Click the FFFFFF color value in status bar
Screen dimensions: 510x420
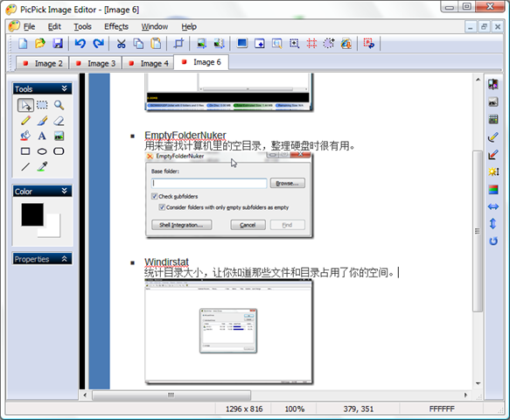[x=442, y=409]
